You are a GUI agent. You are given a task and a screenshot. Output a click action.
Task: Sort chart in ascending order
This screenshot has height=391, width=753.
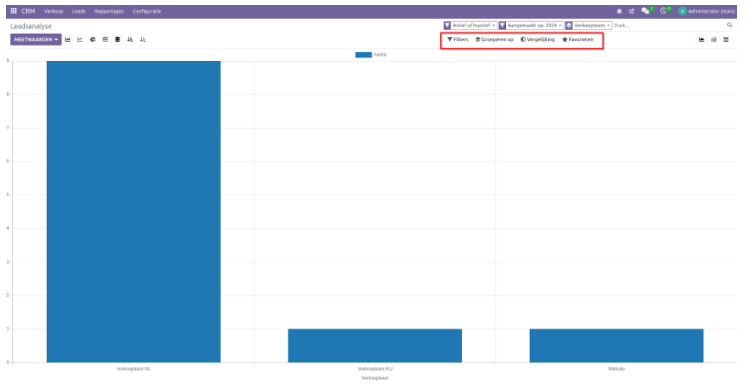[143, 39]
